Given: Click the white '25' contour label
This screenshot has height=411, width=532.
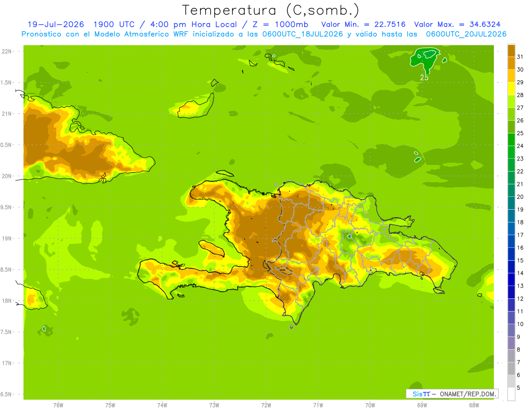Looking at the screenshot, I should (424, 78).
